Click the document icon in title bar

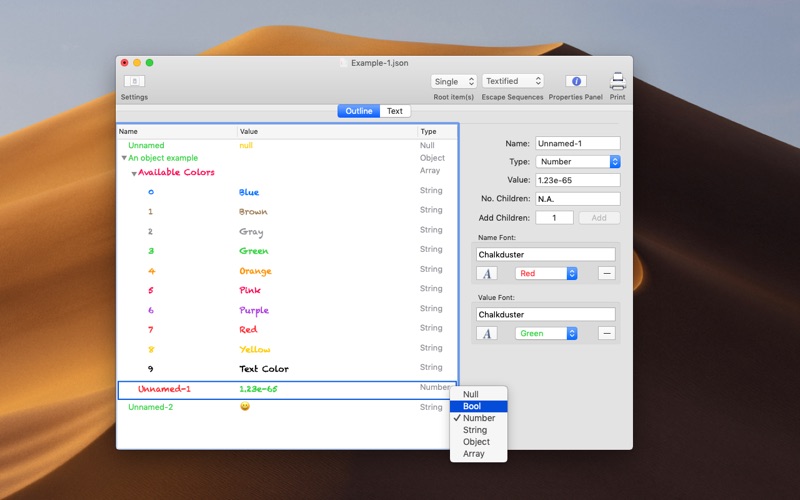click(x=343, y=63)
